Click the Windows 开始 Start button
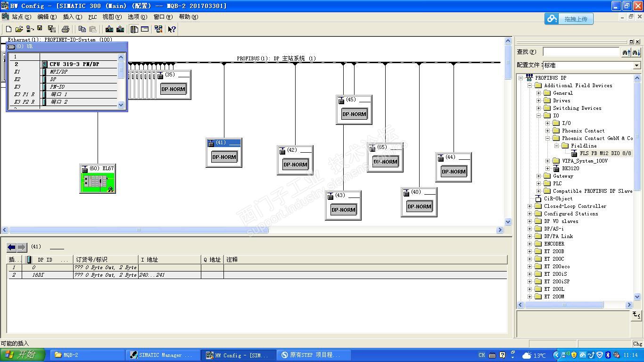 click(x=22, y=355)
